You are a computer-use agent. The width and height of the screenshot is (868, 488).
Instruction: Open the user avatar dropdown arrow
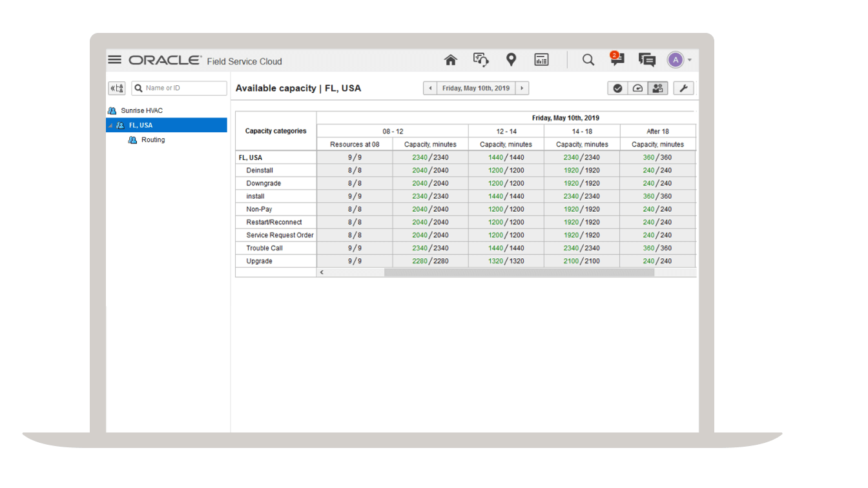click(x=688, y=59)
